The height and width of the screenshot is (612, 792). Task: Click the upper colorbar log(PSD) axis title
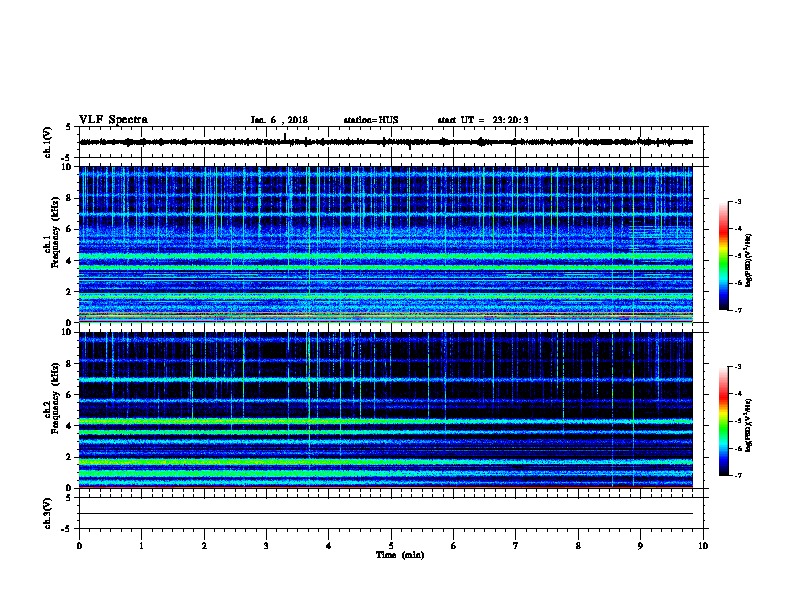coord(749,260)
